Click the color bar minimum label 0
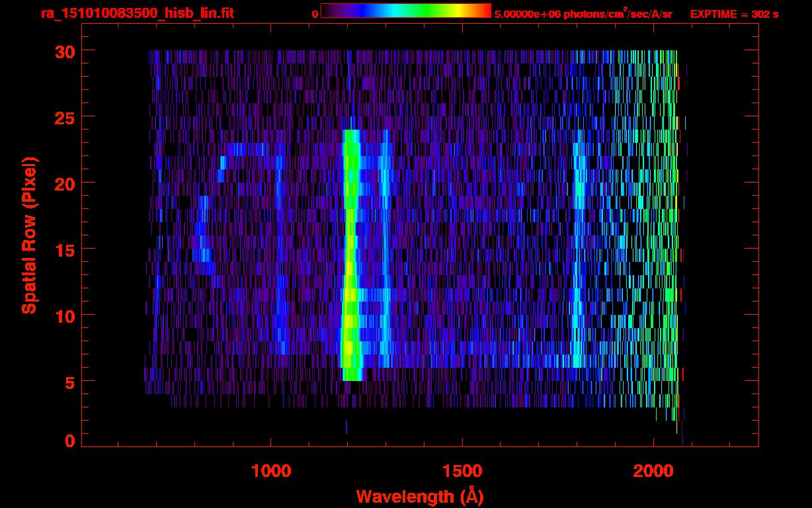This screenshot has width=812, height=508. pyautogui.click(x=315, y=14)
